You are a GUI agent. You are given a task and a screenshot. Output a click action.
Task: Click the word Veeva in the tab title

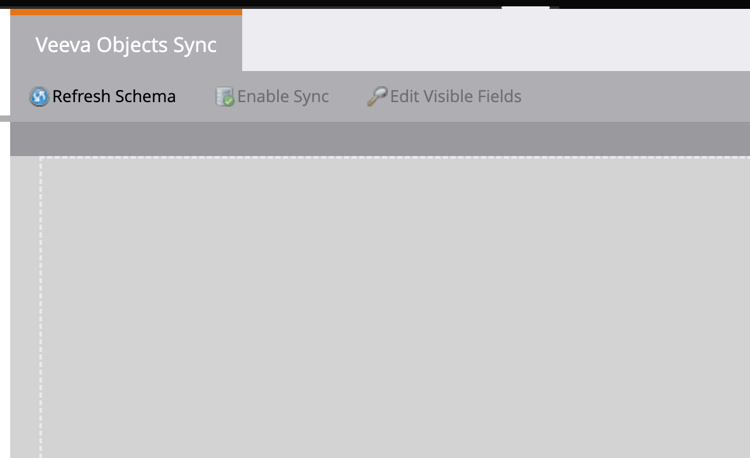(63, 45)
